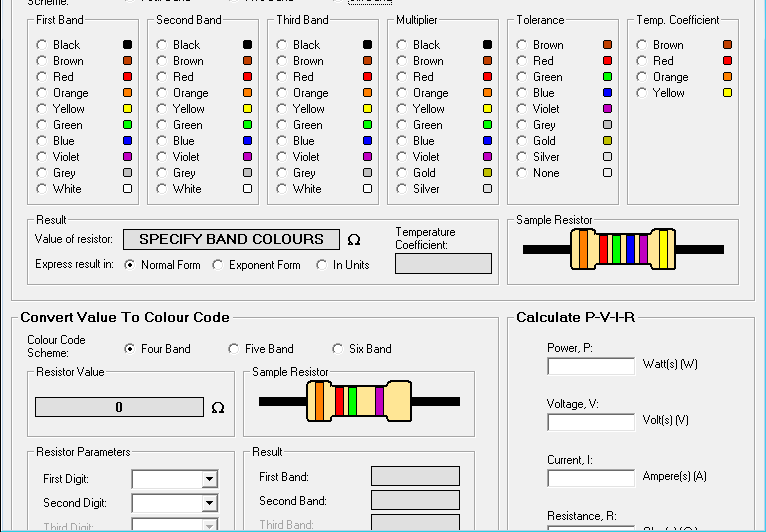
Task: Select Four Band scheme under Convert Value
Action: pos(129,349)
